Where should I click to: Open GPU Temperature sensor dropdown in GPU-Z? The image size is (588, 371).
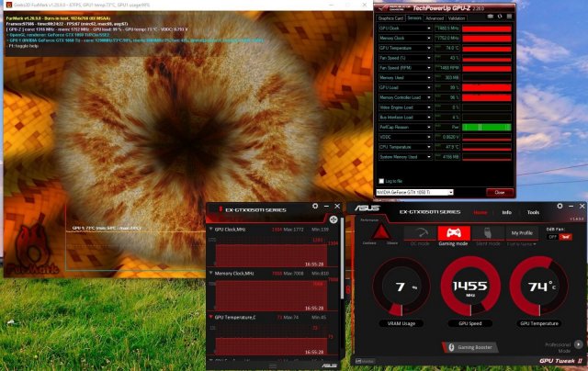pyautogui.click(x=429, y=48)
